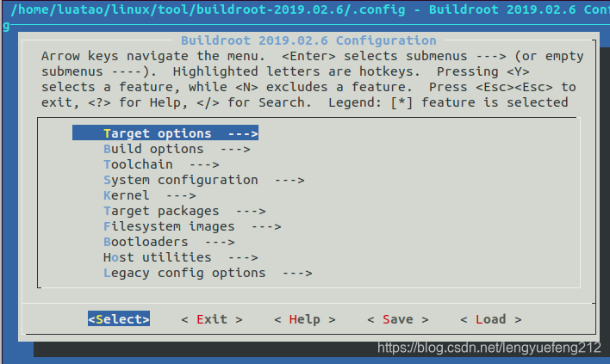610x364 pixels.
Task: Click the Load button
Action: pos(490,319)
